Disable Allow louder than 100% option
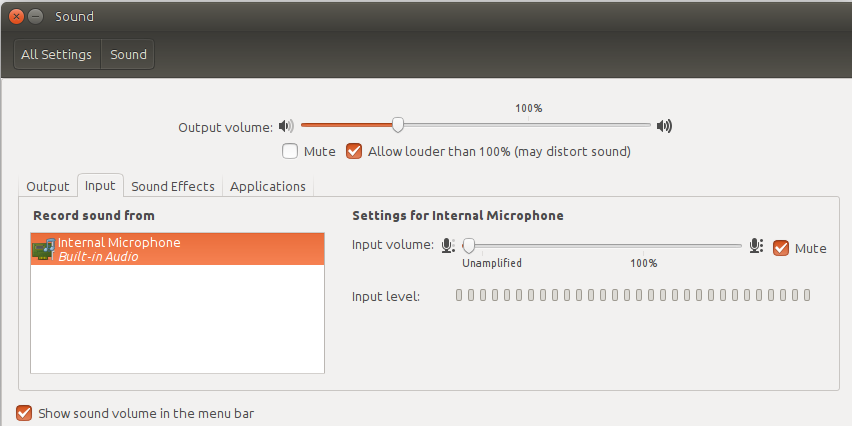Image resolution: width=852 pixels, height=426 pixels. pos(353,152)
